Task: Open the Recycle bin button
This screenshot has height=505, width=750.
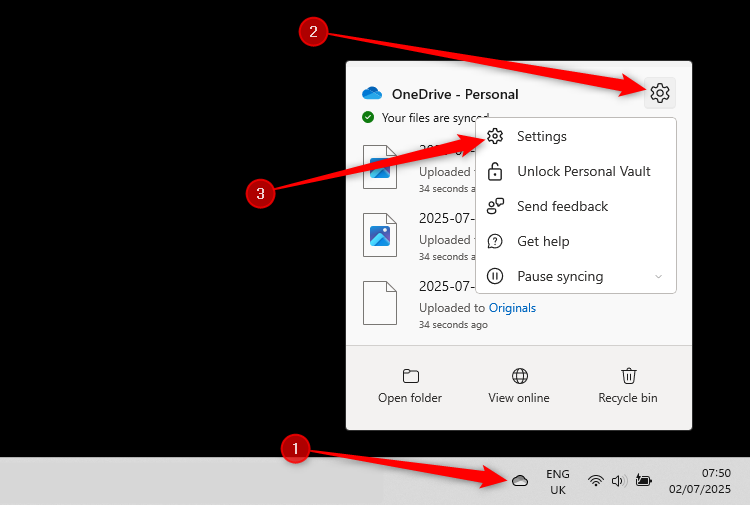Action: pyautogui.click(x=628, y=385)
